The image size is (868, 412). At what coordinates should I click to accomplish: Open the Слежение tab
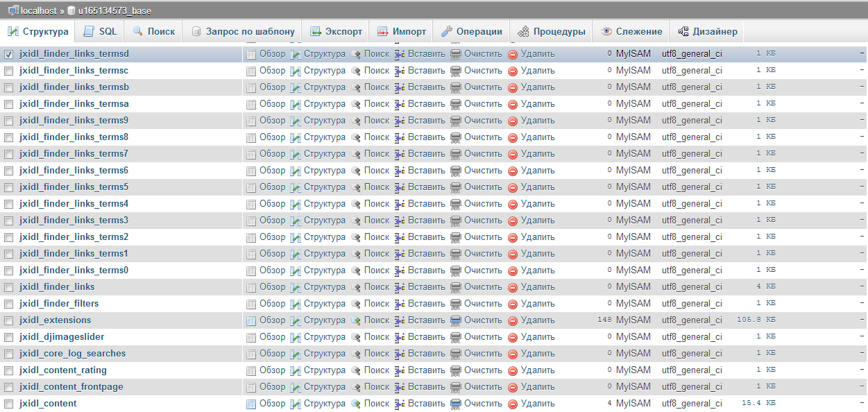click(631, 31)
